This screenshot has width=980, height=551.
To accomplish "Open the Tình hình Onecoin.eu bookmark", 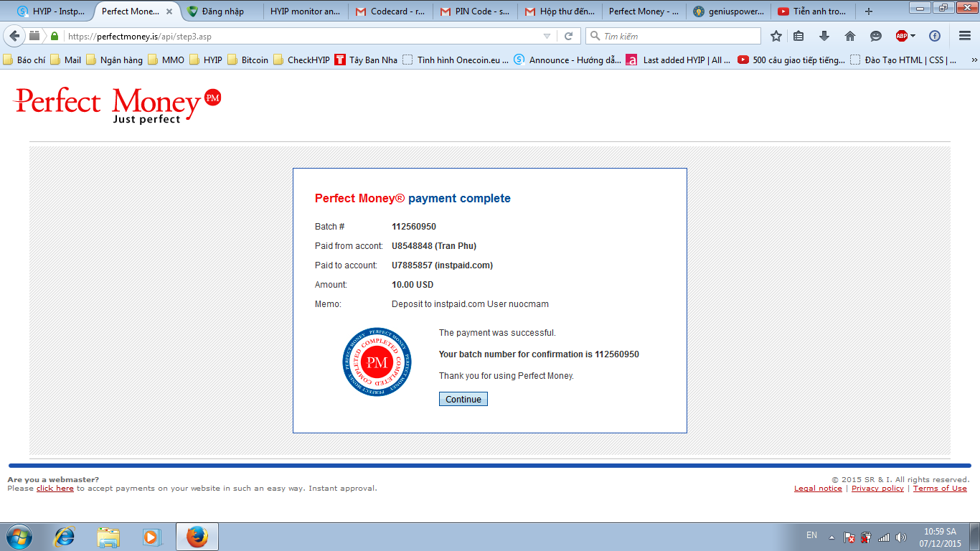I will tap(456, 60).
